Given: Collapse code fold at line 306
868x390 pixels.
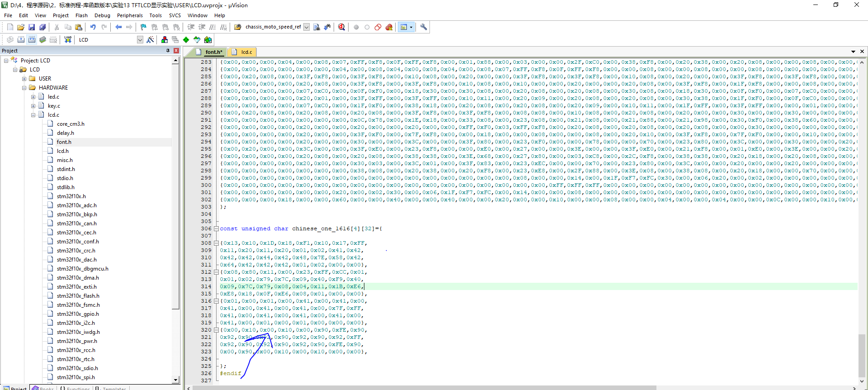Looking at the screenshot, I should click(216, 228).
